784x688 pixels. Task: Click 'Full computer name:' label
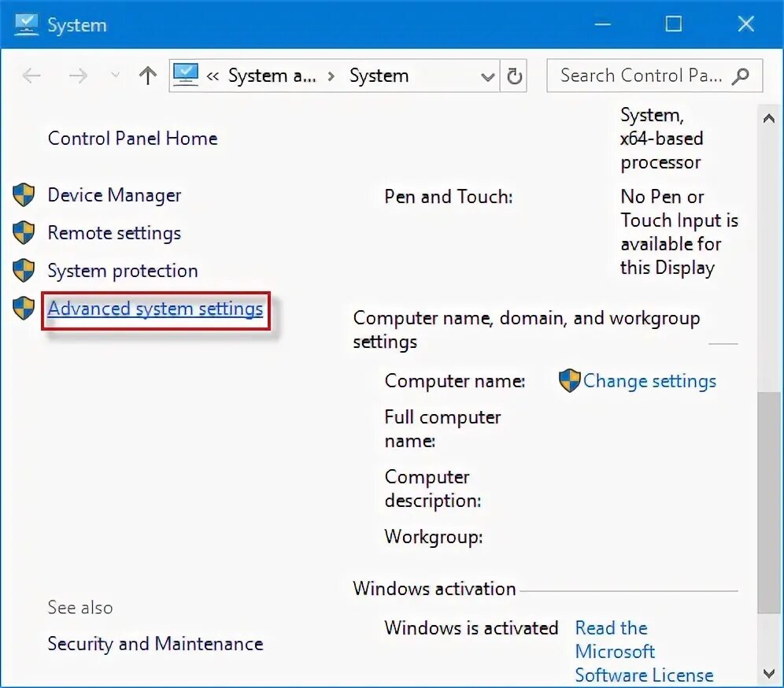pos(442,429)
